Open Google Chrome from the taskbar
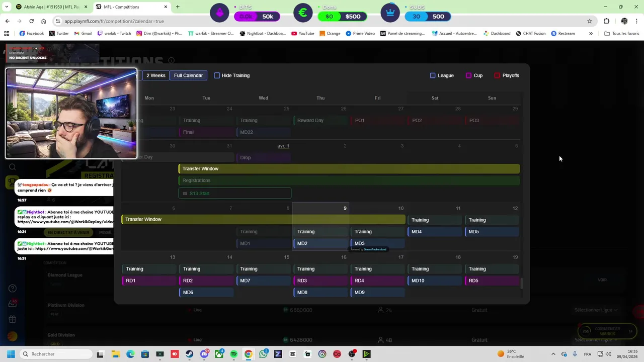Screen dimensions: 644x362 point(249,354)
